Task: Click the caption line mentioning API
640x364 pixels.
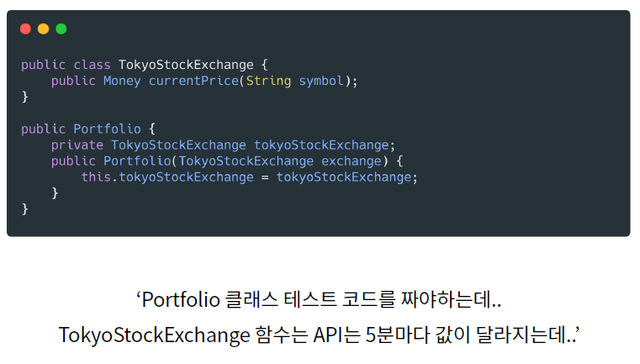Action: coord(319,335)
